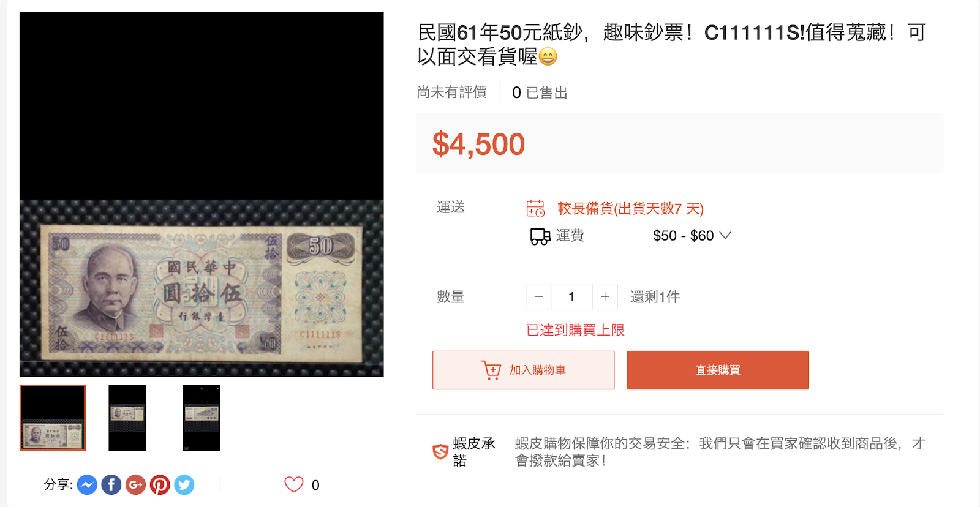Share listing on Facebook
This screenshot has height=507, width=980.
[x=111, y=485]
